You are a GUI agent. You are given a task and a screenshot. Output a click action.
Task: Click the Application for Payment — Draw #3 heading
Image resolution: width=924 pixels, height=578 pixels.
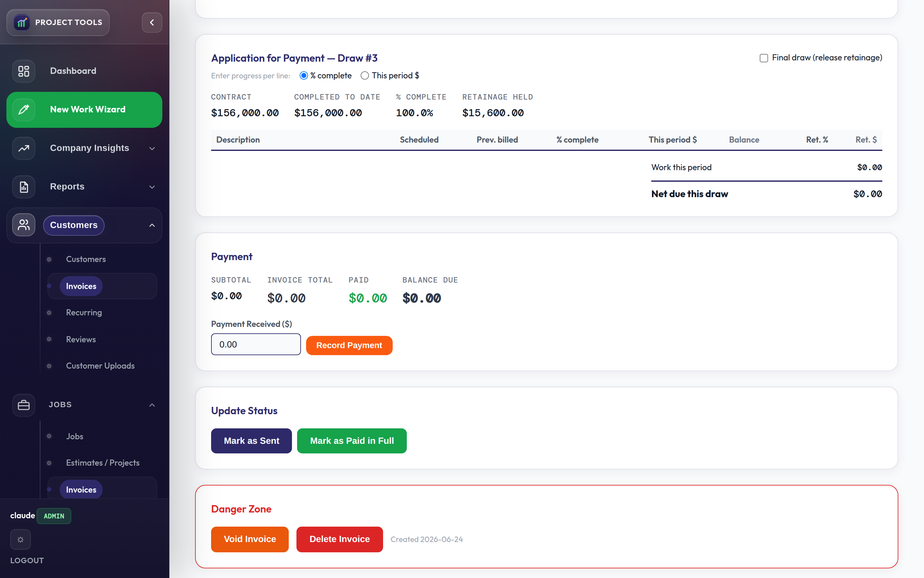tap(295, 58)
